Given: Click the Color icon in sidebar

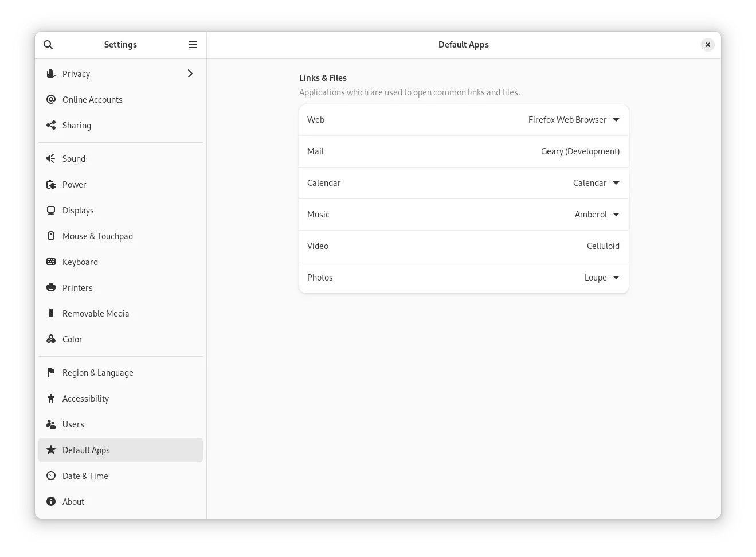Looking at the screenshot, I should pos(51,339).
